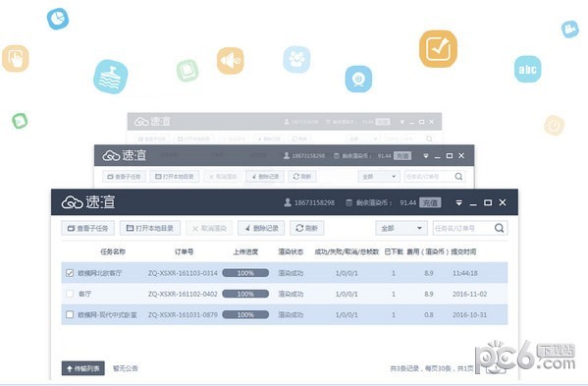The width and height of the screenshot is (588, 386).
Task: Select the task name 客厅
Action: 84,294
